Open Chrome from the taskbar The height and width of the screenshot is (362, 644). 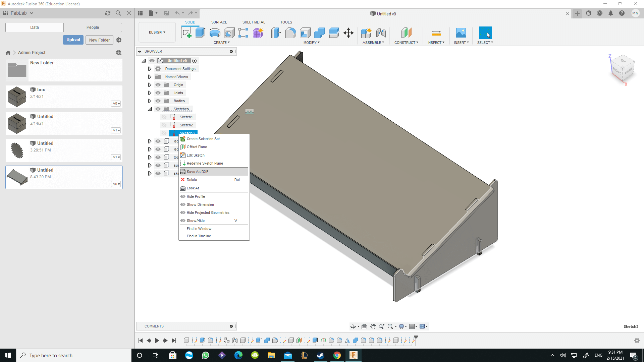click(337, 355)
